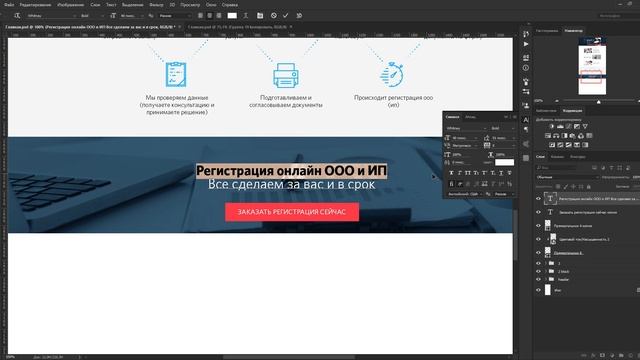This screenshot has height=360, width=640.
Task: Hide 'Заказать регистрация сейчас' text layer
Action: (538, 212)
